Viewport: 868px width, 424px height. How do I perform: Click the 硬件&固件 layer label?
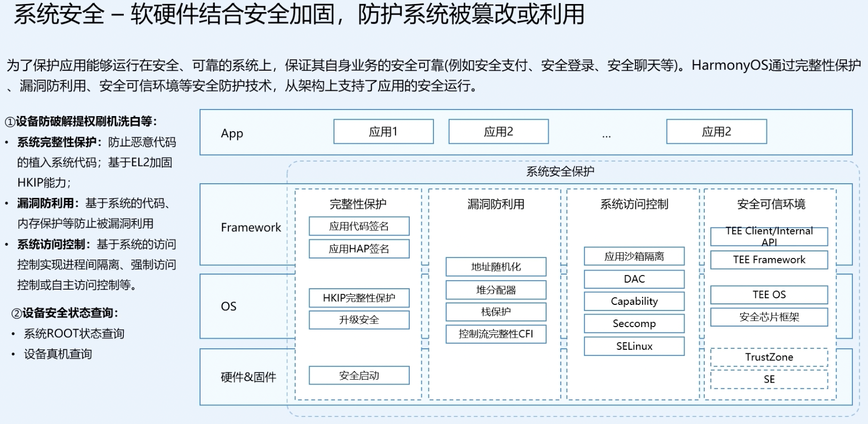(249, 377)
